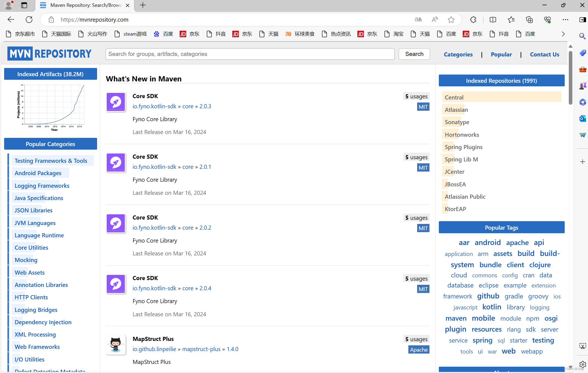Open the settings and more ellipsis menu
Screen dimensions: 588x373
566,19
